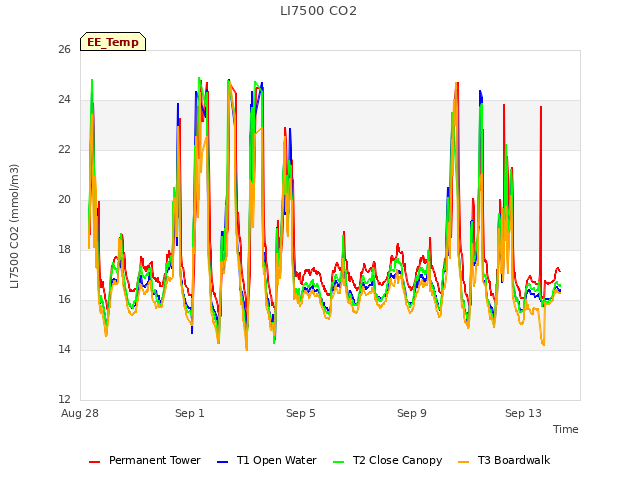Click the 12 y-axis tick label
The width and height of the screenshot is (640, 480).
tap(64, 399)
